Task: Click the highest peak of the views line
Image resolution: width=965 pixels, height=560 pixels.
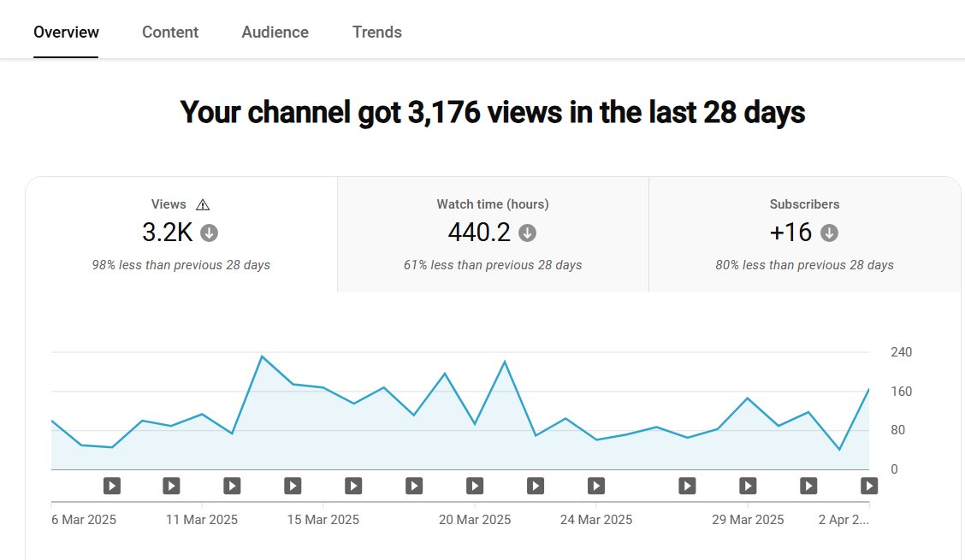Action: pyautogui.click(x=262, y=357)
